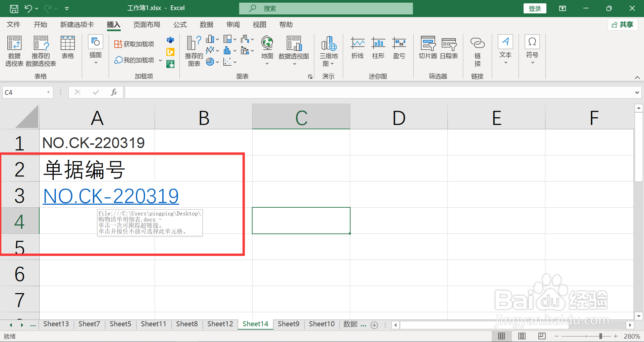The image size is (644, 342).
Task: Switch to Sheet8 tab
Action: pyautogui.click(x=187, y=324)
